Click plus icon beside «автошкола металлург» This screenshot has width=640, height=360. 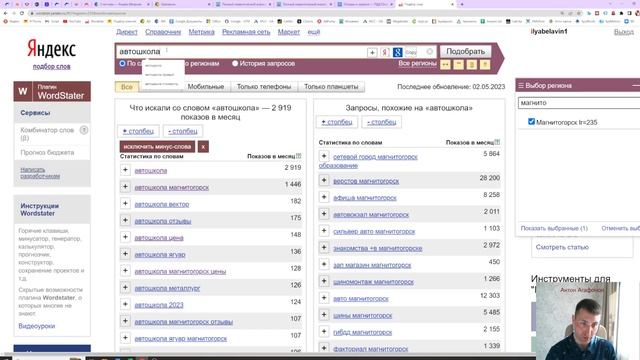(125, 287)
